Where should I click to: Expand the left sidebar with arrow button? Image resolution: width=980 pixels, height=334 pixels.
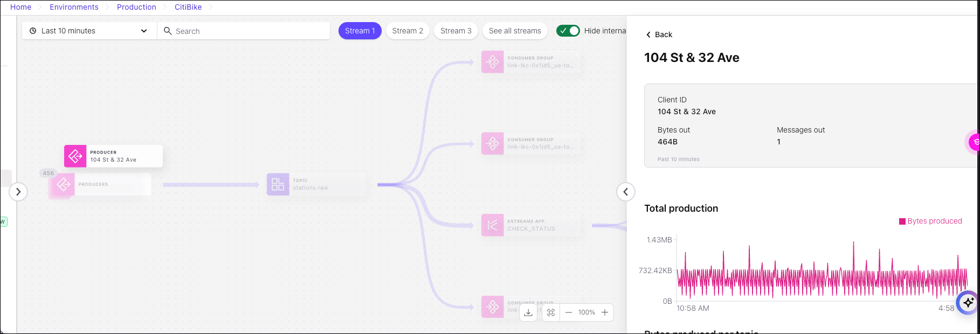pos(18,192)
